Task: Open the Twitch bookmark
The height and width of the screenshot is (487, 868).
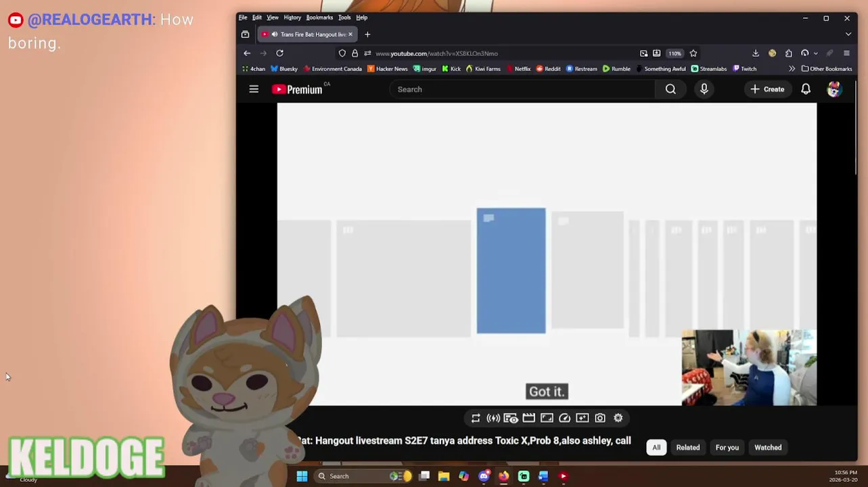Action: tap(744, 69)
